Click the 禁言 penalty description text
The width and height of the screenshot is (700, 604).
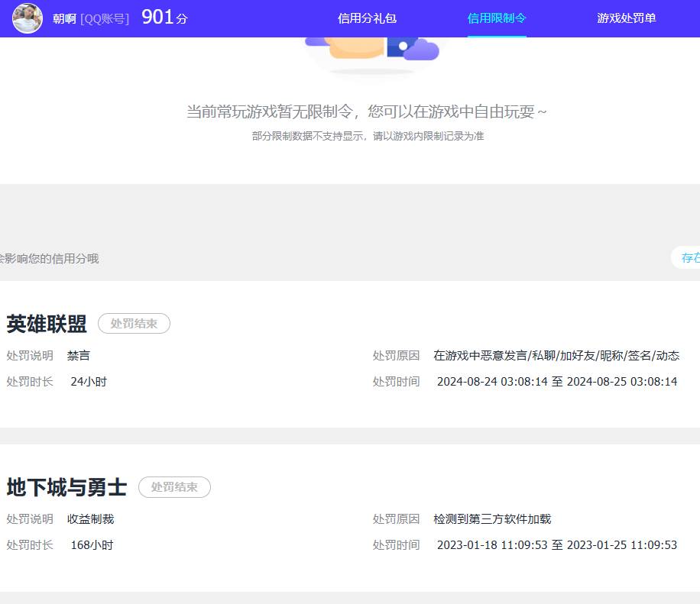pos(79,355)
